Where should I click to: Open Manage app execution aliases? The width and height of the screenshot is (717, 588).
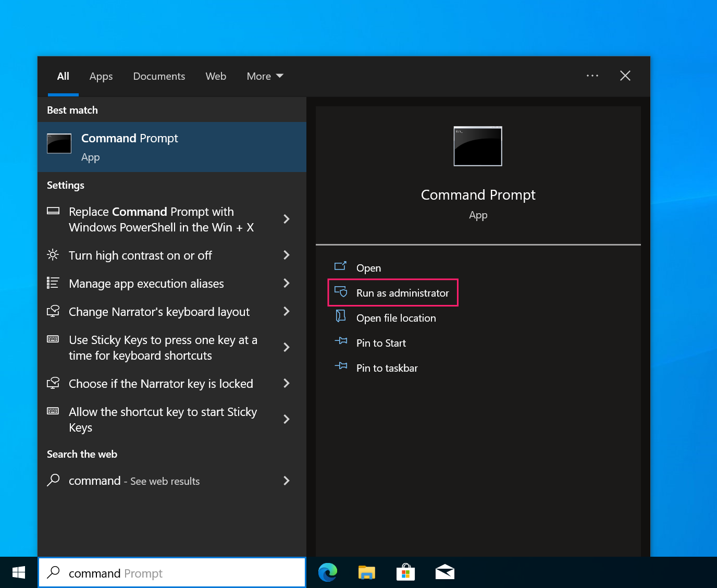(x=172, y=284)
